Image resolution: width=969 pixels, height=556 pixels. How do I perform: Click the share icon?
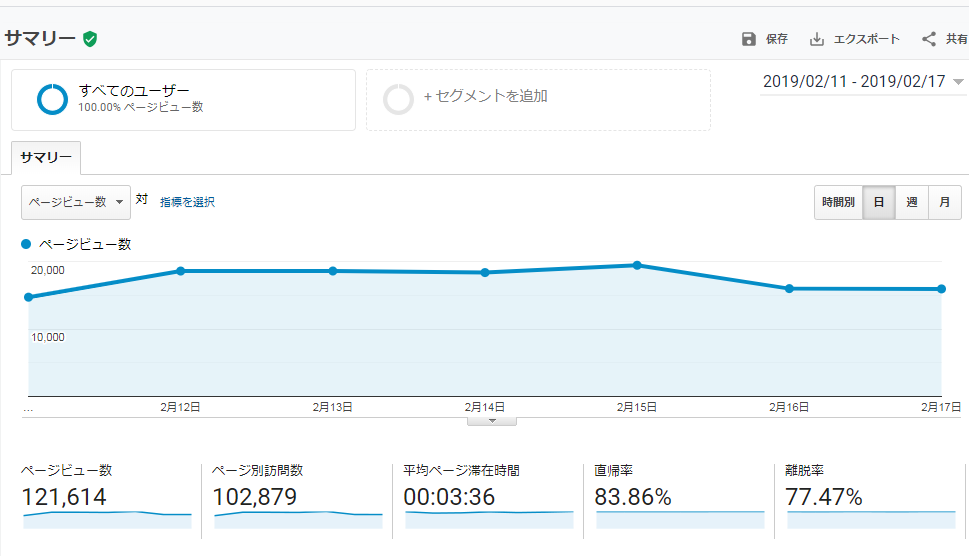929,39
